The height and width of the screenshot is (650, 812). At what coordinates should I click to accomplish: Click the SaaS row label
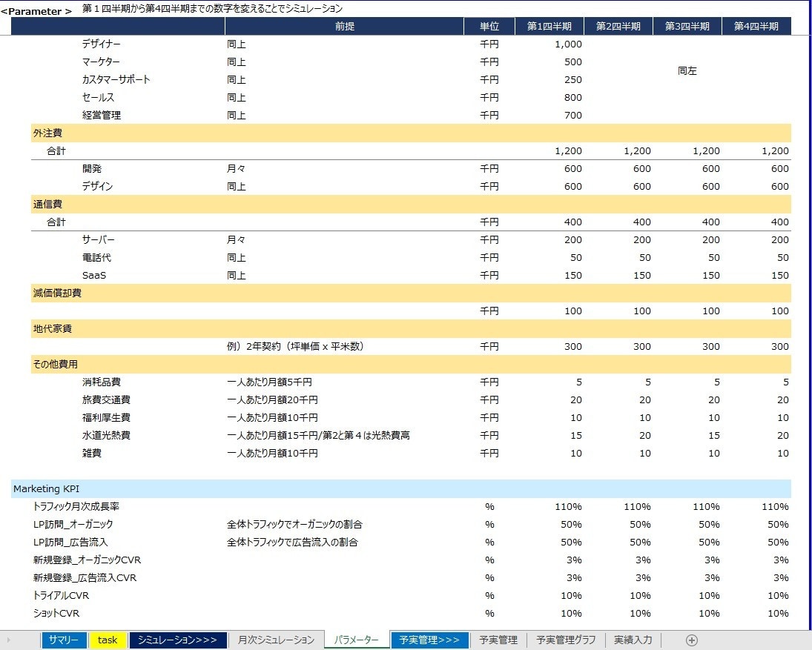point(93,275)
